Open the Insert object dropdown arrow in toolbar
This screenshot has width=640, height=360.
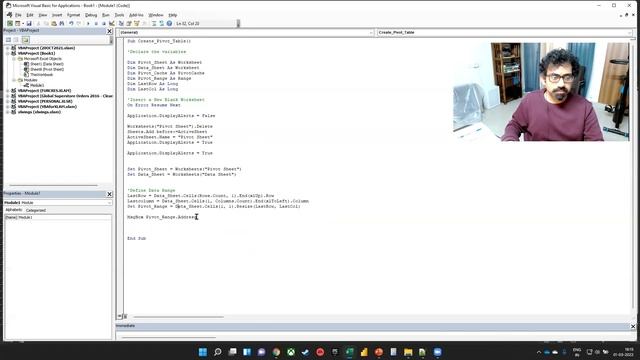22,24
